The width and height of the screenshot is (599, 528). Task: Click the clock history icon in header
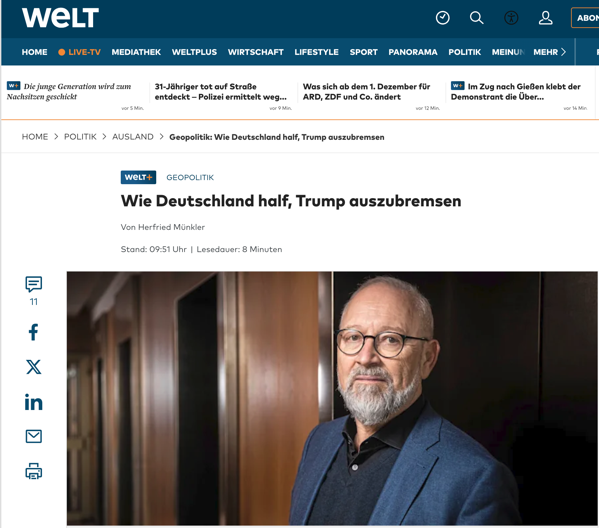point(442,18)
